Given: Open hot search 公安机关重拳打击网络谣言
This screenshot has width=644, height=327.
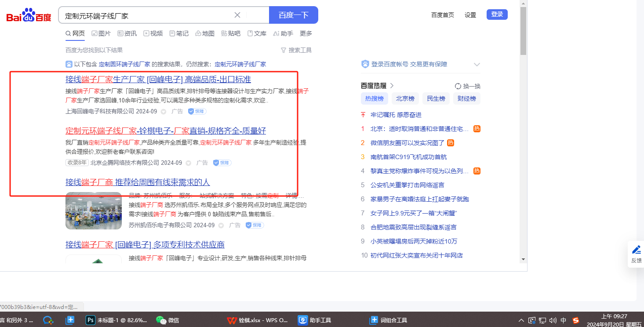Looking at the screenshot, I should point(408,185).
